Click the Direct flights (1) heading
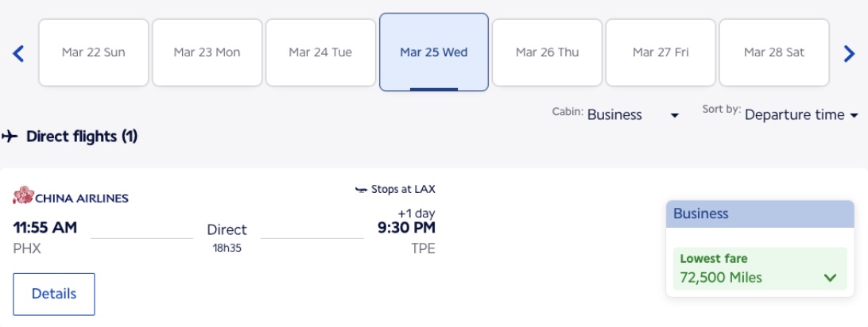The height and width of the screenshot is (327, 868). pos(82,137)
